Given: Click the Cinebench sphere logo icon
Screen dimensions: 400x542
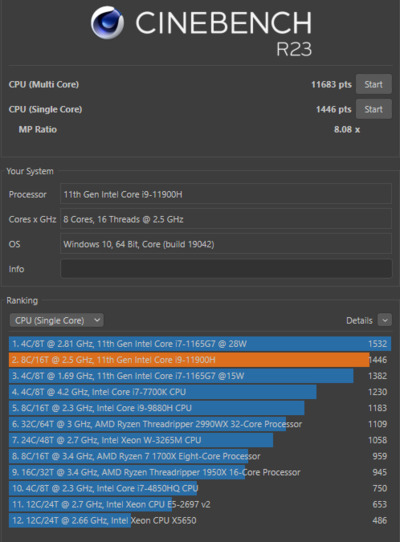Looking at the screenshot, I should (107, 22).
